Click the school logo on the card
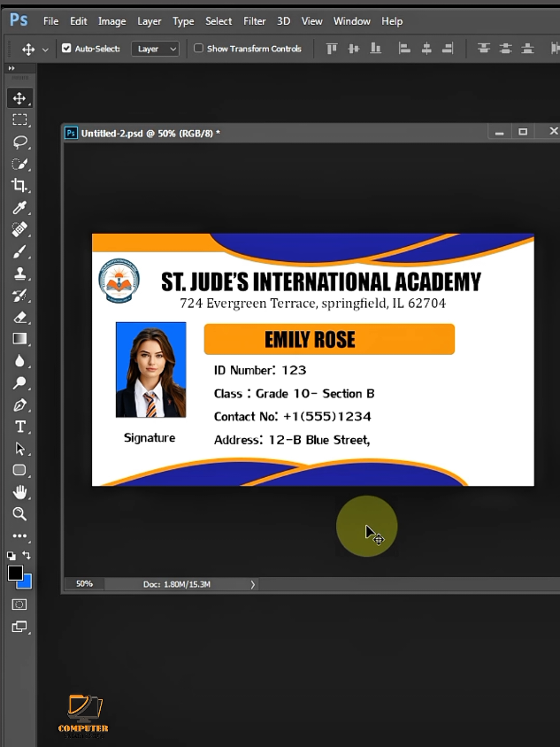 (x=119, y=281)
